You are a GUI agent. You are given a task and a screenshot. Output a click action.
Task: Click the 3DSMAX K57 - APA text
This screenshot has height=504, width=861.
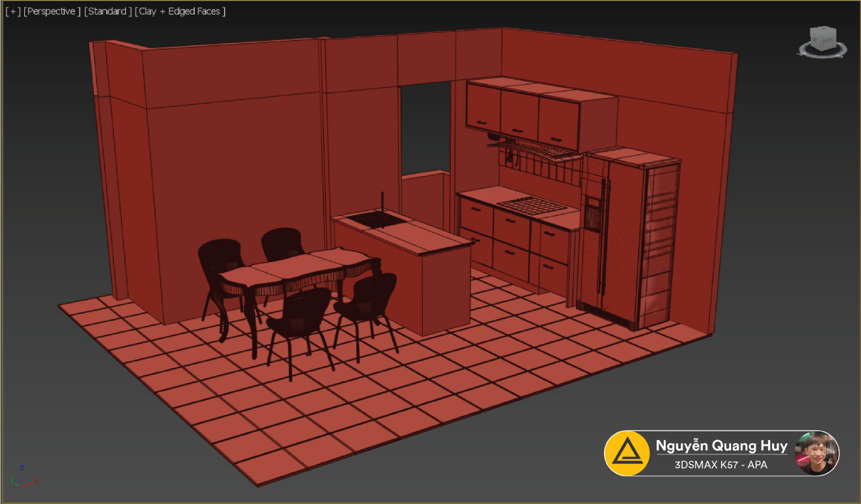[721, 465]
